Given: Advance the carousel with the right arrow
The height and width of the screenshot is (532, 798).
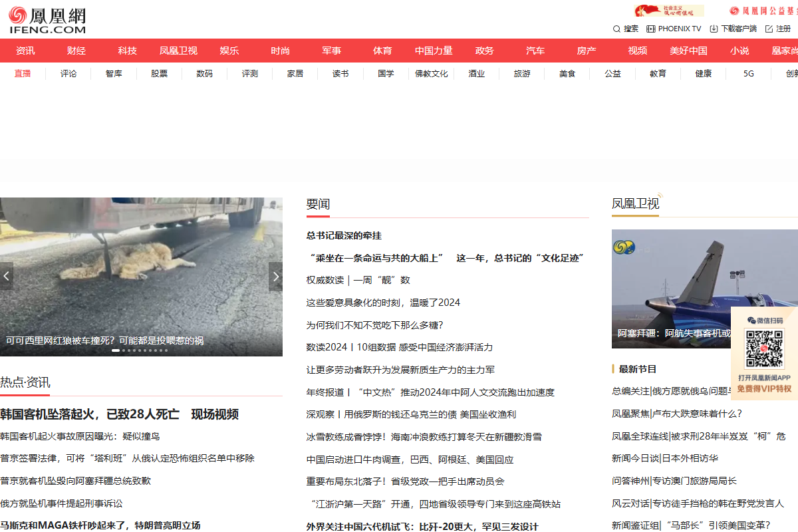Looking at the screenshot, I should 275,277.
